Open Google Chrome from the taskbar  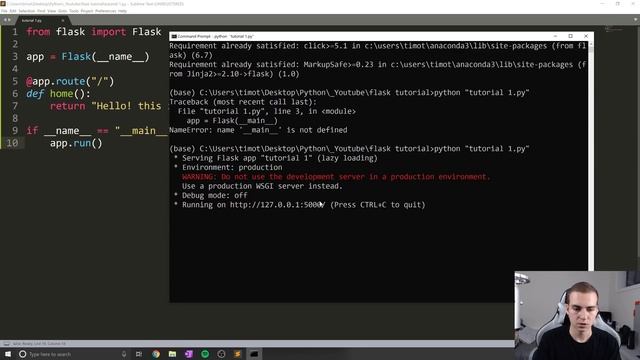156,354
